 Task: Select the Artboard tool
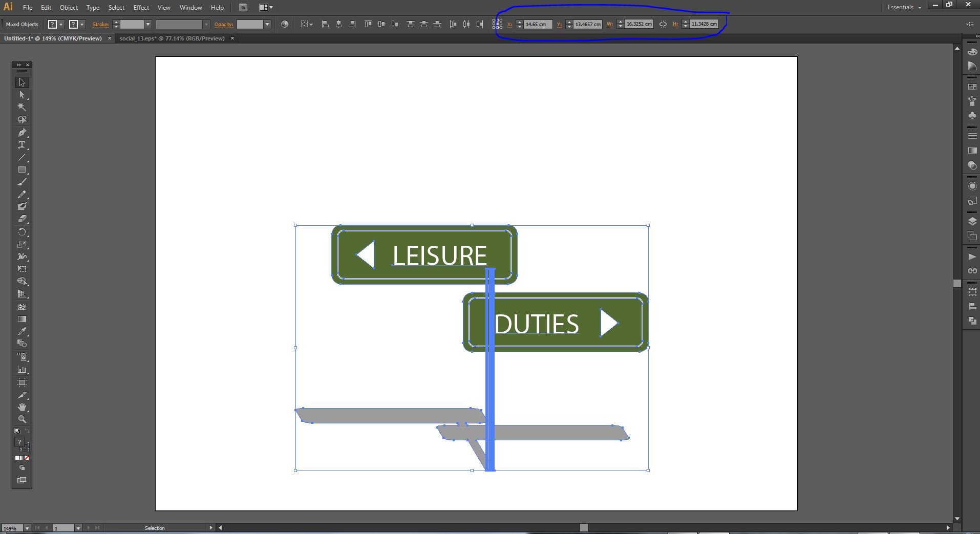coord(22,382)
